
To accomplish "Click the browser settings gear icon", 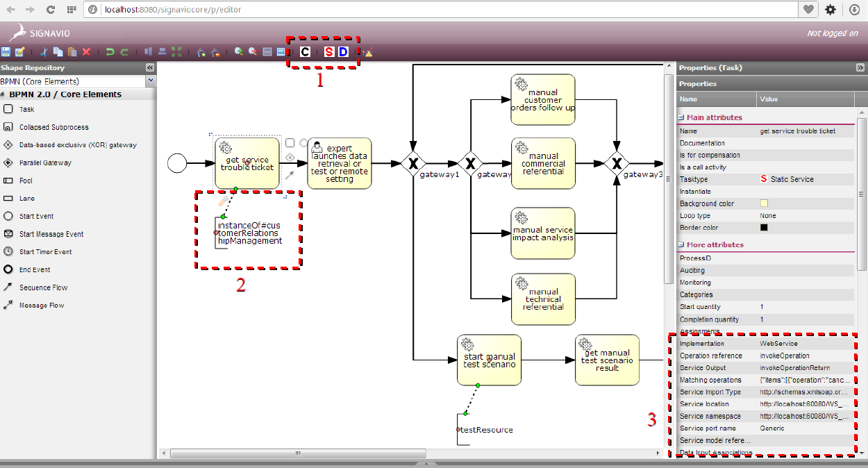I will point(831,10).
